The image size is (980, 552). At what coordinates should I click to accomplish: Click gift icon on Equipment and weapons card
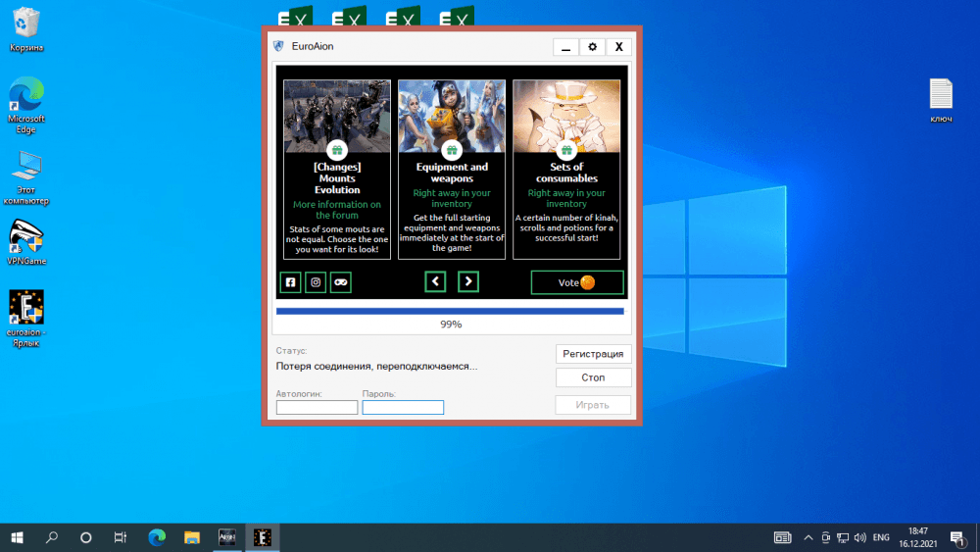point(452,150)
